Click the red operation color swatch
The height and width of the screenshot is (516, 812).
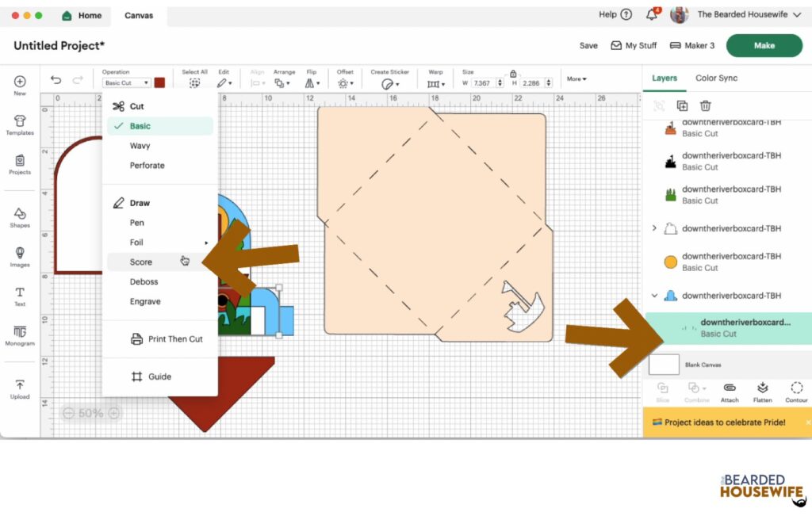coord(159,82)
